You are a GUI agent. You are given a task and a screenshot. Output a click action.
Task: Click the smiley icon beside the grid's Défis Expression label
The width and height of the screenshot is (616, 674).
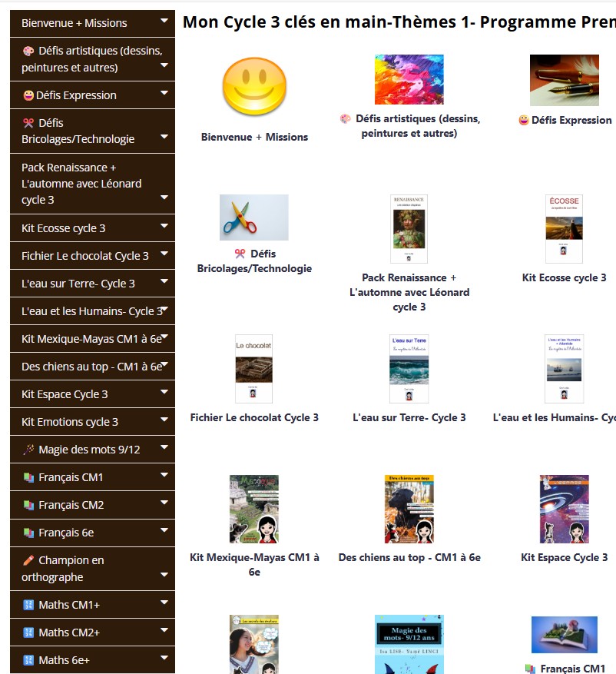(524, 121)
